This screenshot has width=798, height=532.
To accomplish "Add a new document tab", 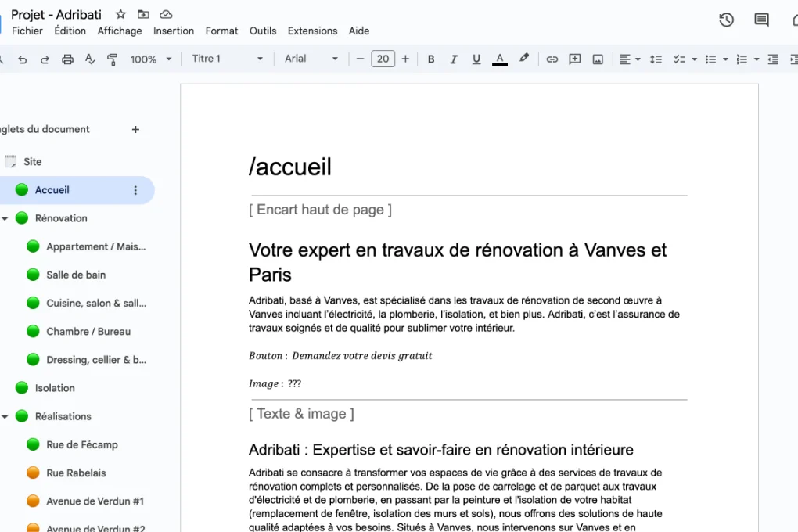I will (x=135, y=130).
